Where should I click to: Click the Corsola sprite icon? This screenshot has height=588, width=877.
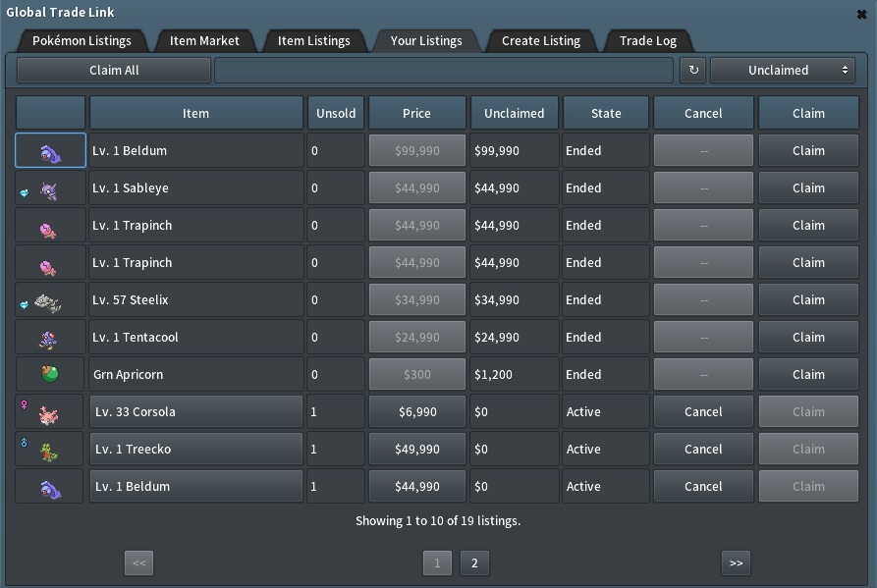click(48, 414)
